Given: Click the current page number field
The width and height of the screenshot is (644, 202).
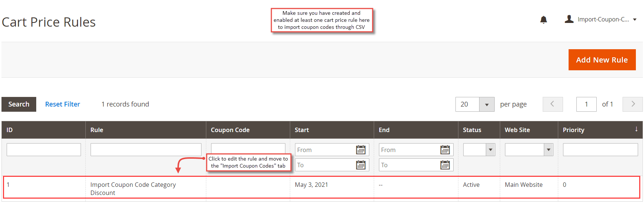Looking at the screenshot, I should click(x=586, y=104).
